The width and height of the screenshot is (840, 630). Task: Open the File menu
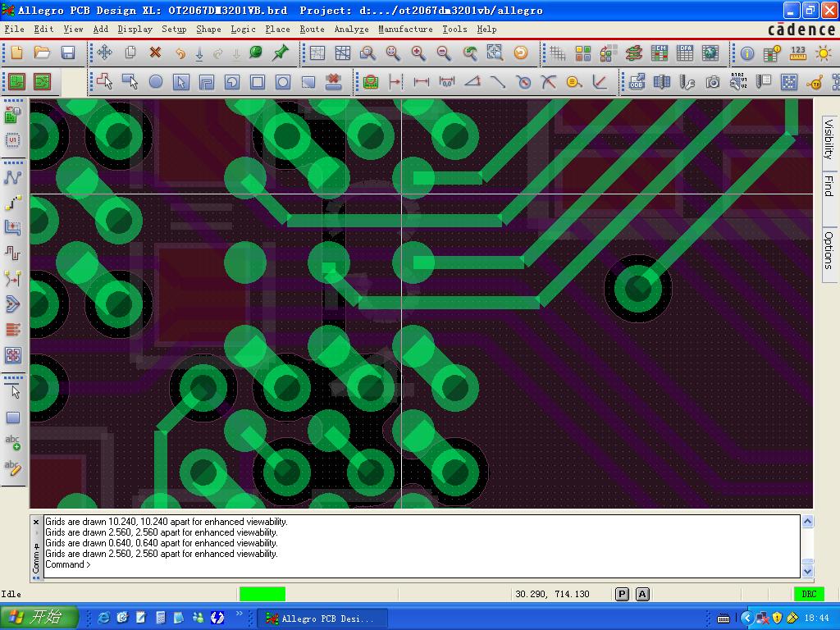14,29
